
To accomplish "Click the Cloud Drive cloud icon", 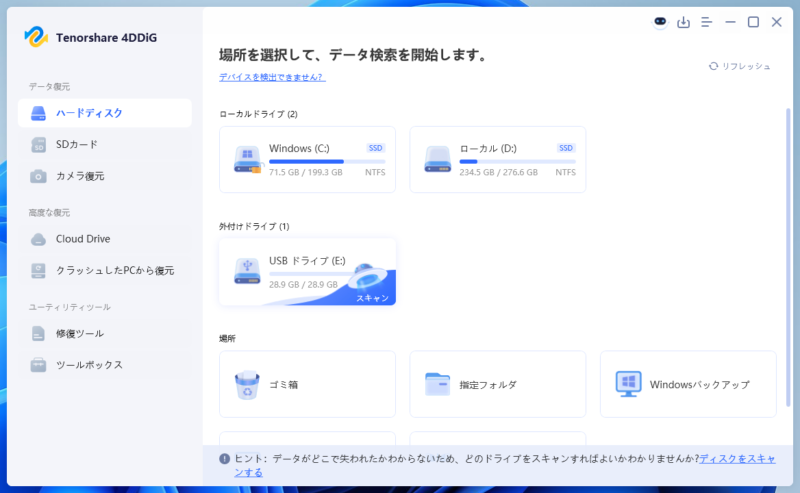I will (x=38, y=239).
